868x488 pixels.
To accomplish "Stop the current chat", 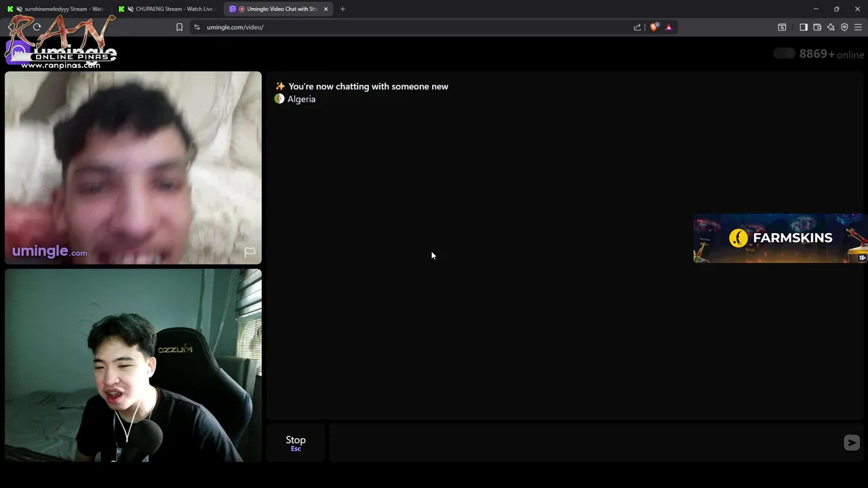I will (296, 443).
